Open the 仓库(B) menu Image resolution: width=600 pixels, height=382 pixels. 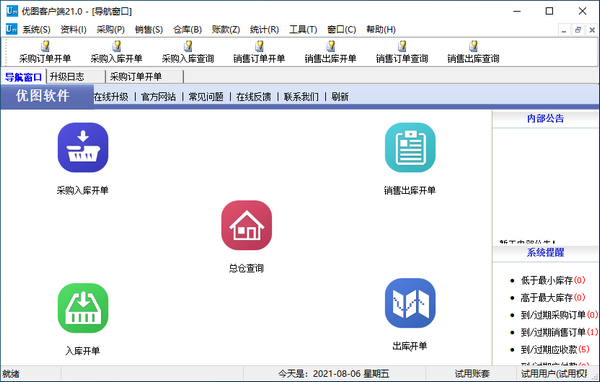(187, 29)
